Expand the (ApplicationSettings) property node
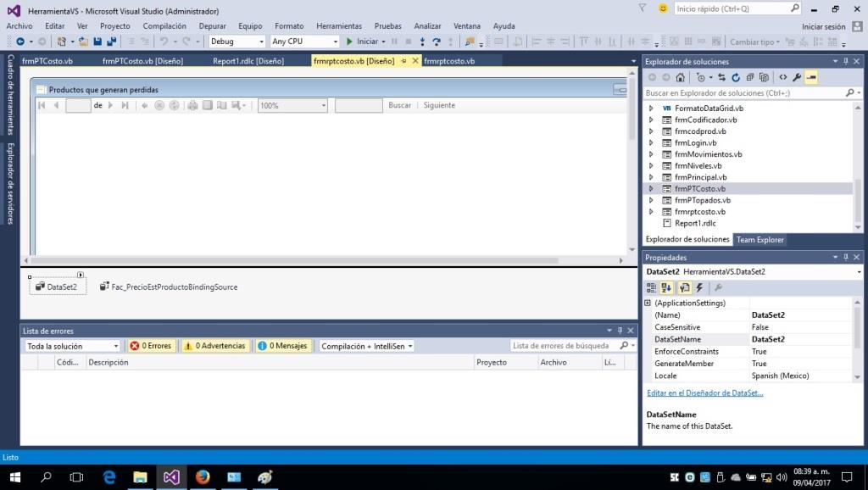The height and width of the screenshot is (490, 868). click(648, 303)
